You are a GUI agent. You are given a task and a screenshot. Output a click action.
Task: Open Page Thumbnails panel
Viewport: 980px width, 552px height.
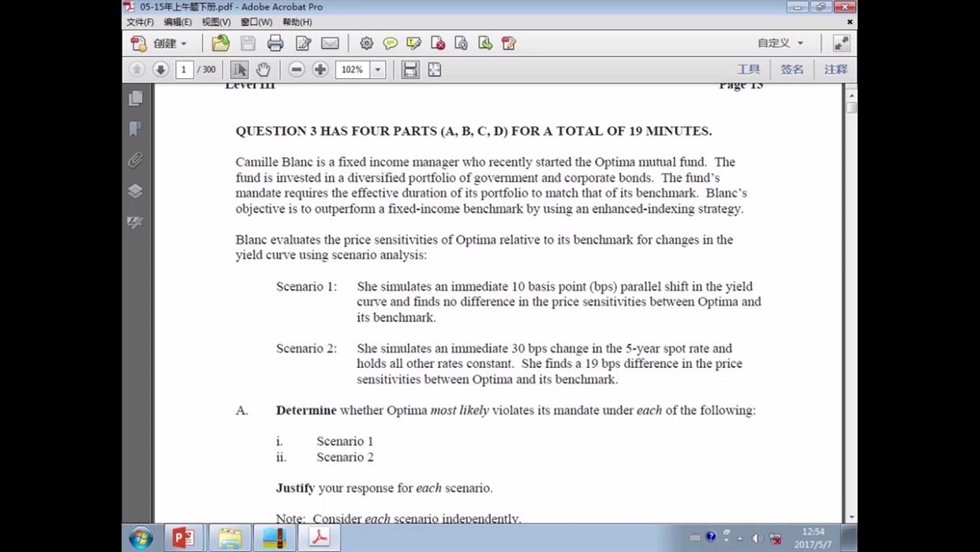136,98
